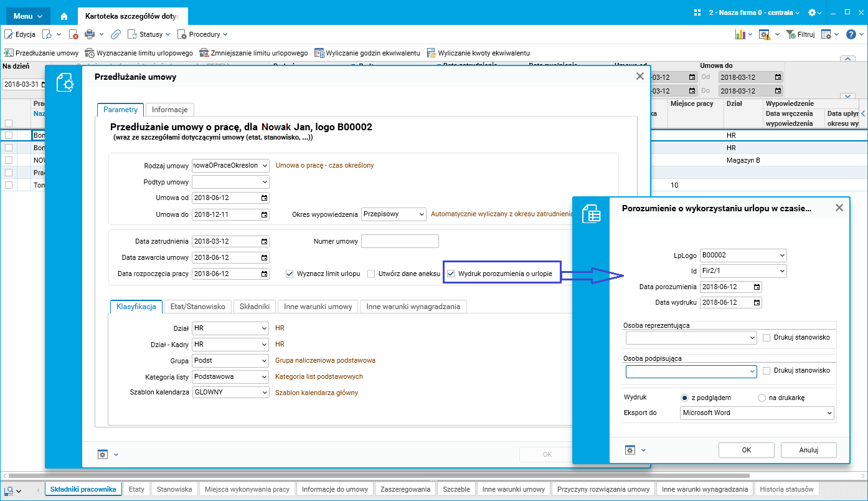The height and width of the screenshot is (501, 868).
Task: Tick the select-all checkbox in the grid header
Action: [x=9, y=123]
